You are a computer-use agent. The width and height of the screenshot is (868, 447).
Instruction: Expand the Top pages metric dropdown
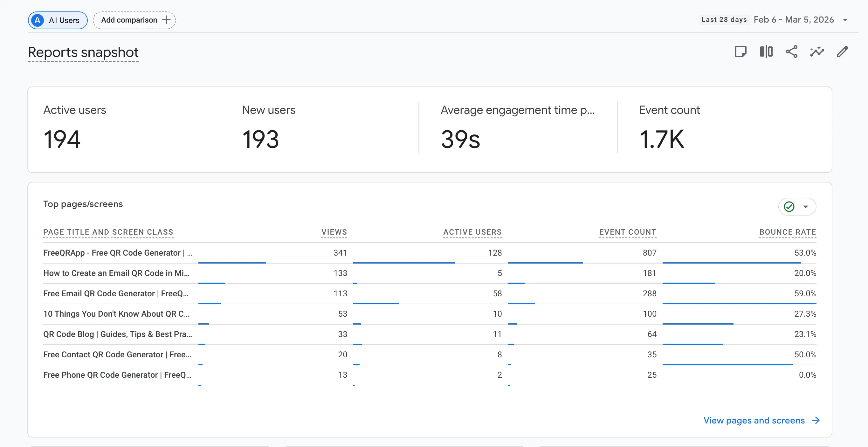click(x=806, y=206)
